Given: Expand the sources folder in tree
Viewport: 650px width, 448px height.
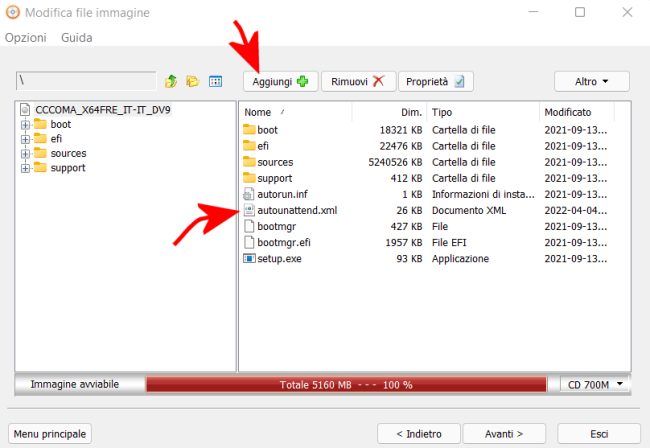Looking at the screenshot, I should (25, 153).
